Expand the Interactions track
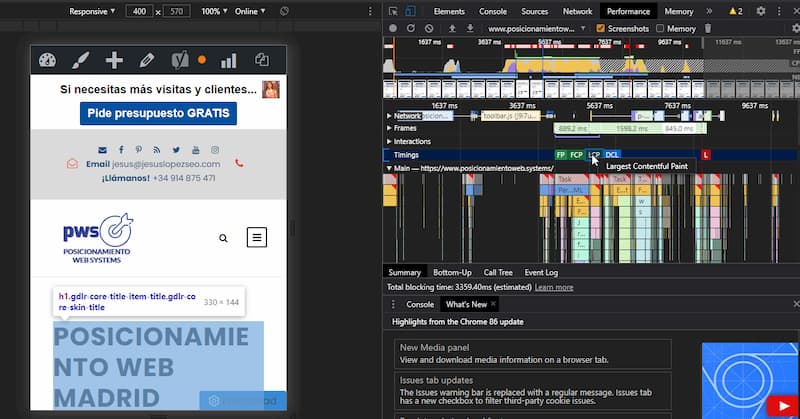The width and height of the screenshot is (800, 419). point(389,141)
